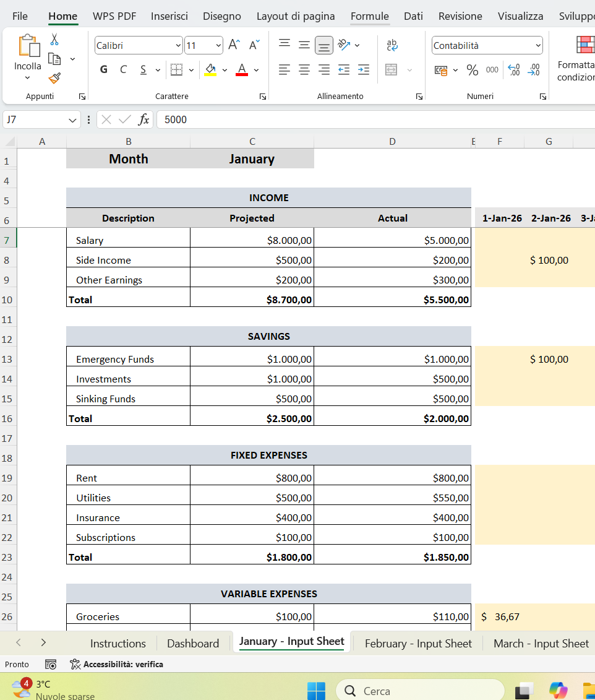
Task: Toggle bold (G) formatting
Action: (x=103, y=69)
